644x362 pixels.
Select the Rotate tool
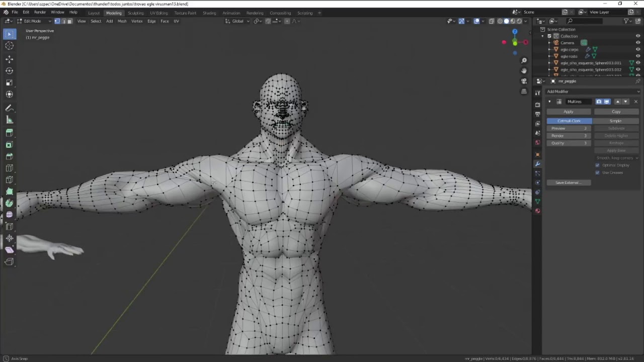(9, 71)
